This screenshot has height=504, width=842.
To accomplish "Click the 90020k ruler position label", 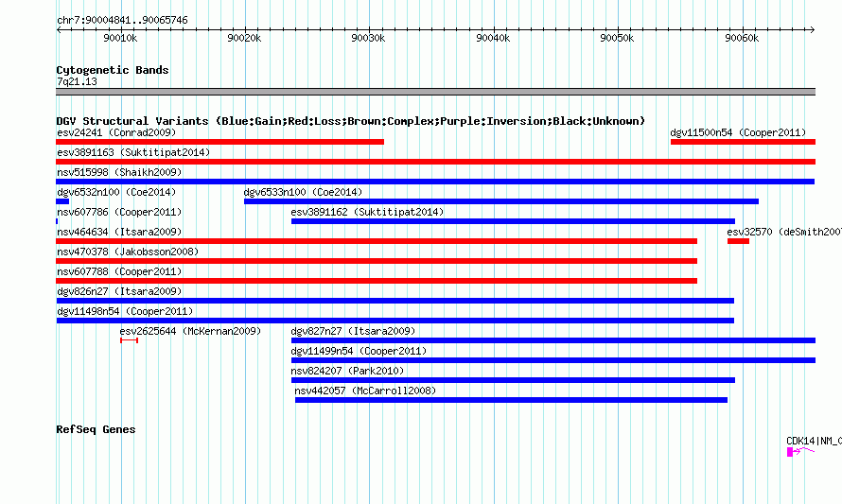I will coord(244,38).
